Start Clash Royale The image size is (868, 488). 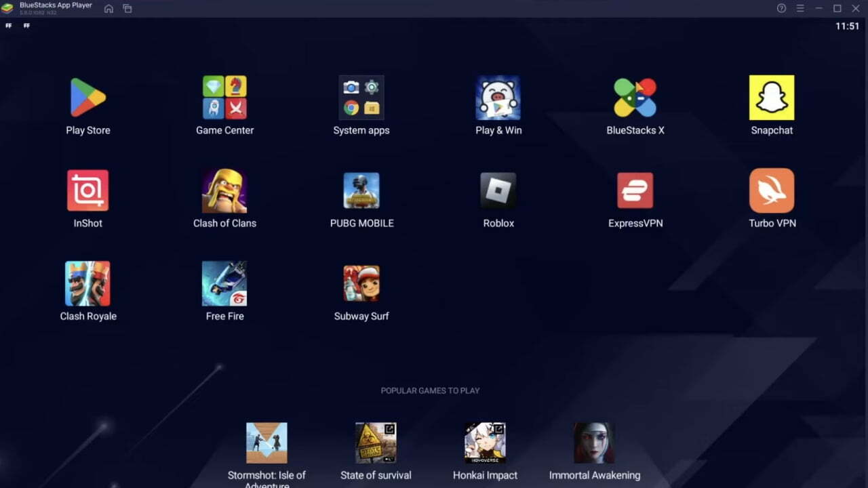(88, 283)
